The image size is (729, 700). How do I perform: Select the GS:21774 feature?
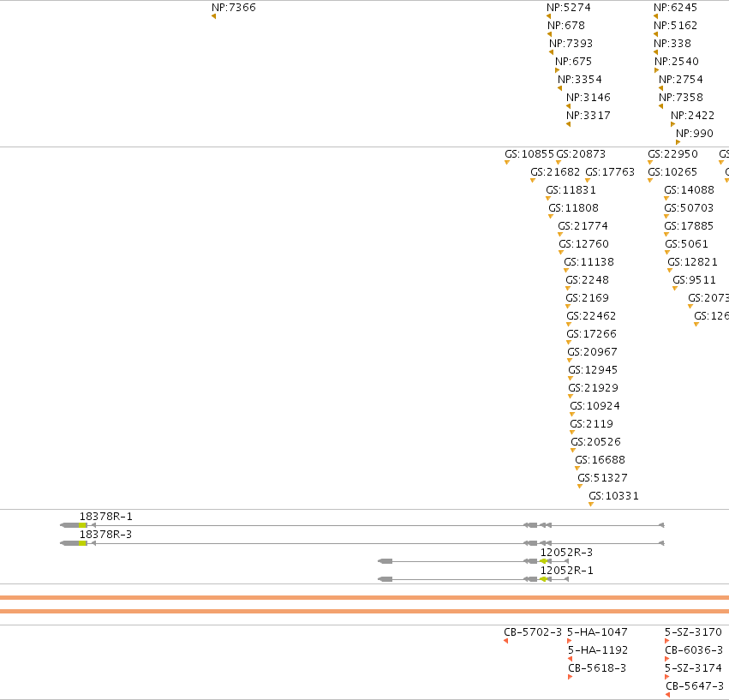[x=583, y=226]
